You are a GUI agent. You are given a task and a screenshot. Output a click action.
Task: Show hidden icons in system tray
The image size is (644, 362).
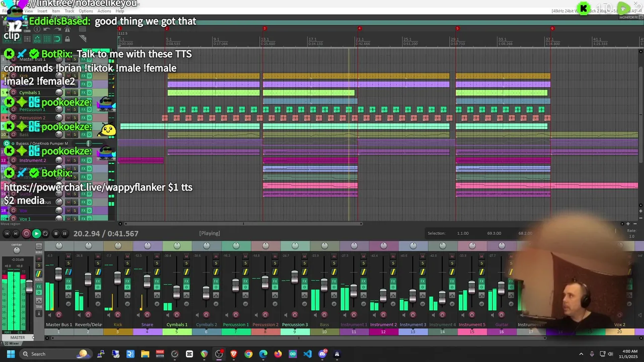pyautogui.click(x=581, y=354)
